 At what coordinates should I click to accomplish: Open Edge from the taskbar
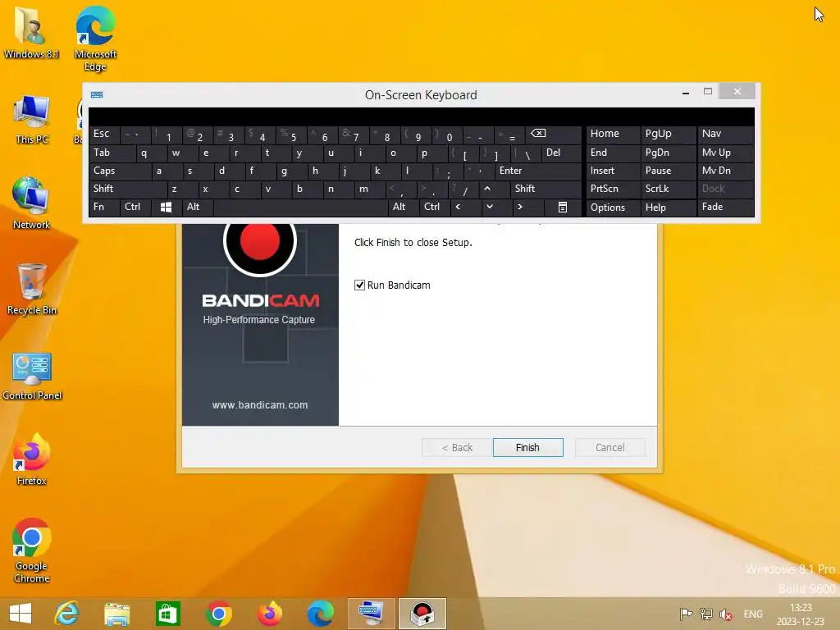(321, 614)
